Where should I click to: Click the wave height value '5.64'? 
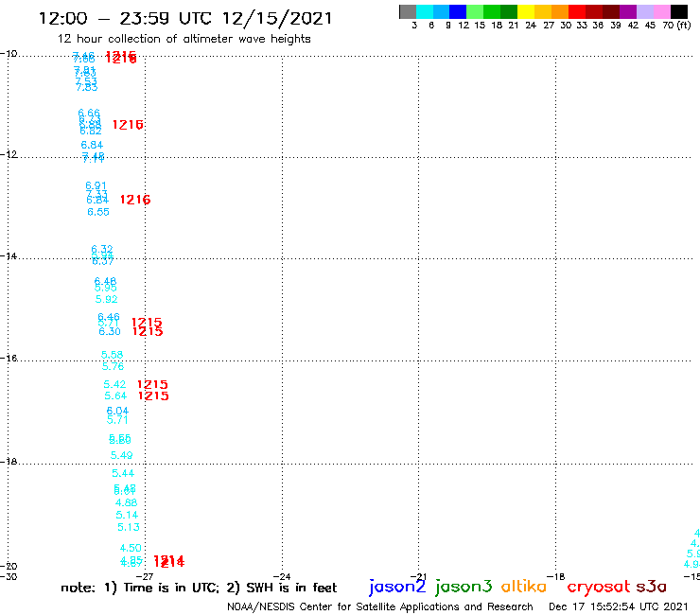pos(115,395)
